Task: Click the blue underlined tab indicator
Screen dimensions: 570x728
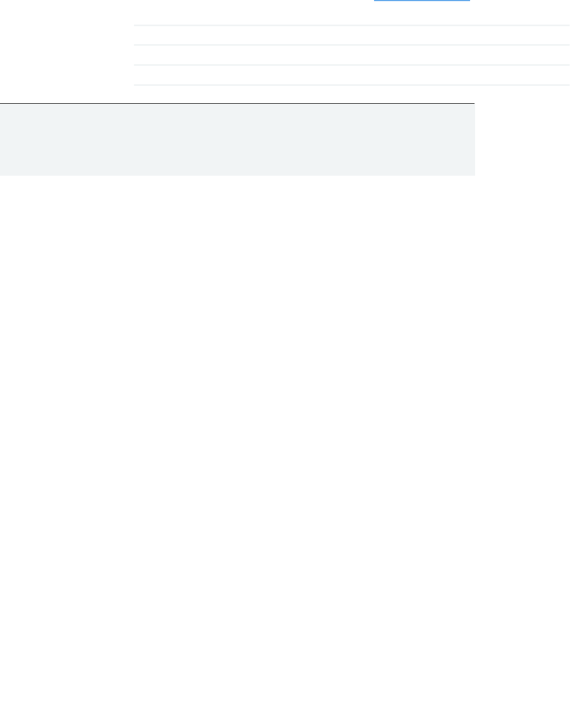Action: tap(421, 1)
